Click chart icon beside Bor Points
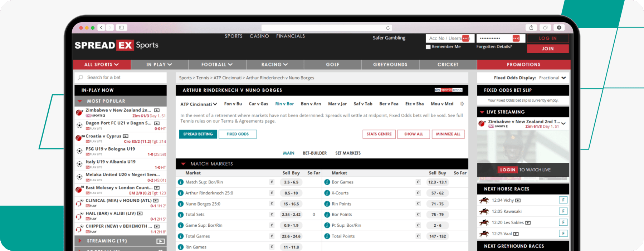Image resolution: width=644 pixels, height=251 pixels. point(418,215)
